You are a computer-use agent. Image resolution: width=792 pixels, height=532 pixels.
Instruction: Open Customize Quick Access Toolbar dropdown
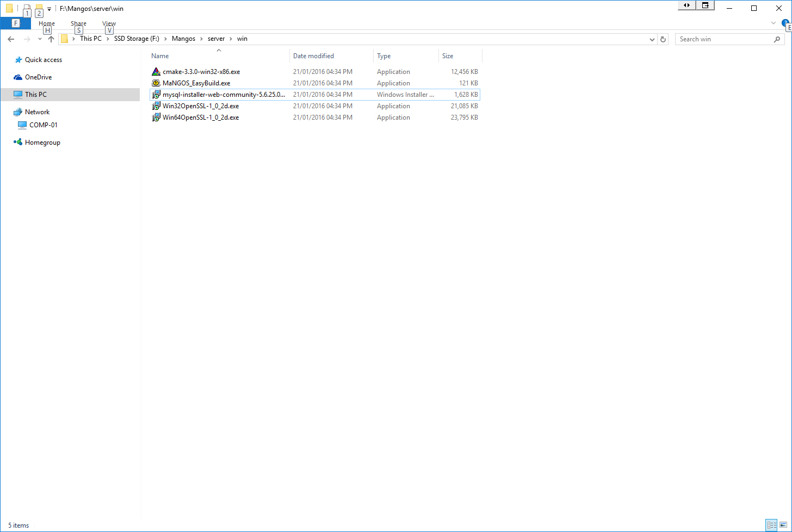click(x=49, y=9)
